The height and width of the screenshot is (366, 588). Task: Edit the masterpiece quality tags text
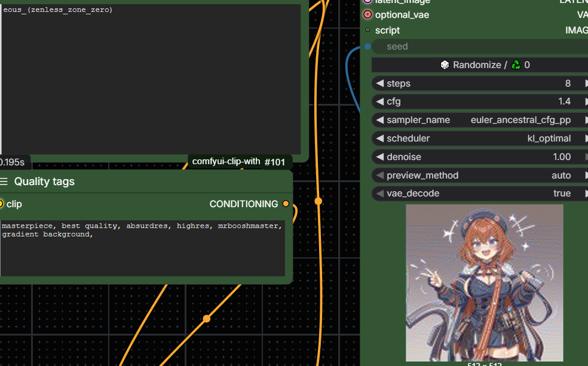coord(142,248)
